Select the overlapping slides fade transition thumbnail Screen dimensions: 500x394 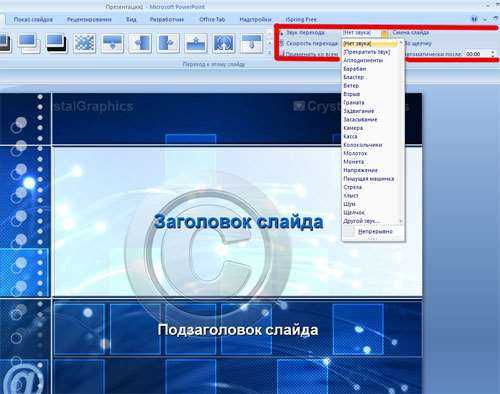click(29, 44)
